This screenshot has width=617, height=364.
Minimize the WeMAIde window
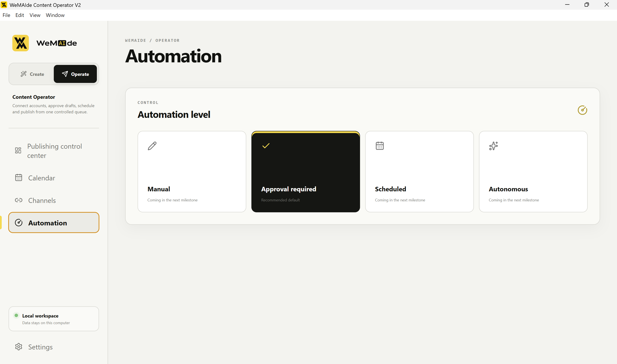point(567,5)
